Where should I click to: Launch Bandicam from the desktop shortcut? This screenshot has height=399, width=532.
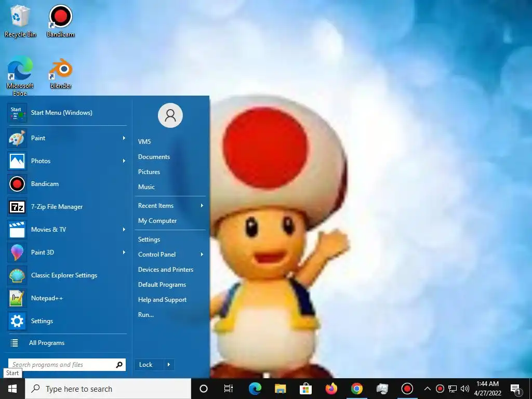click(60, 20)
